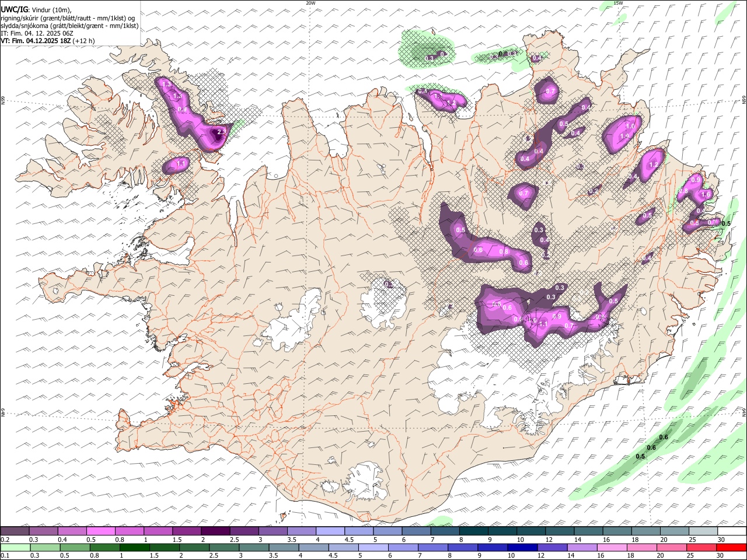Select the darkest green 1 swatch in the lower legend
The image size is (747, 560).
[x=134, y=547]
